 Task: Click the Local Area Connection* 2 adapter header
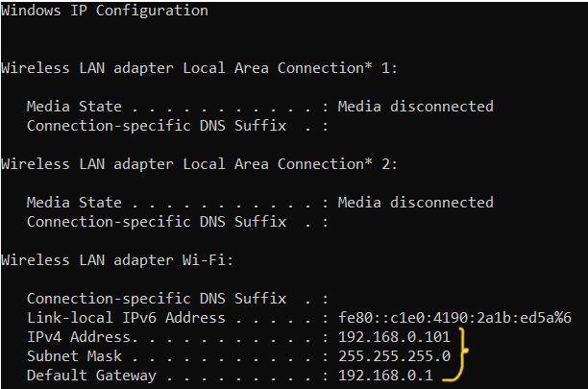pos(200,164)
